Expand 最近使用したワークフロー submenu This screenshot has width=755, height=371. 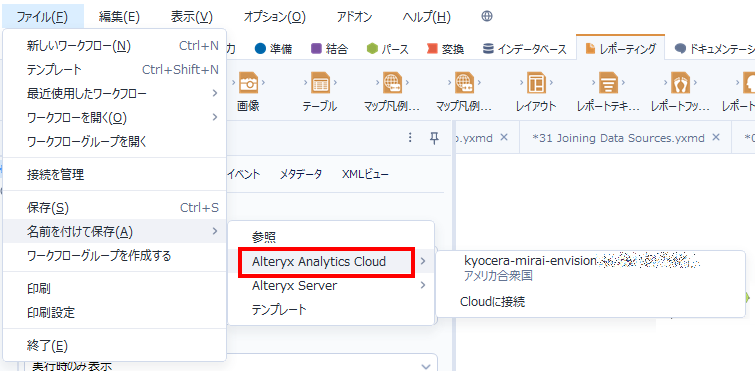click(115, 93)
